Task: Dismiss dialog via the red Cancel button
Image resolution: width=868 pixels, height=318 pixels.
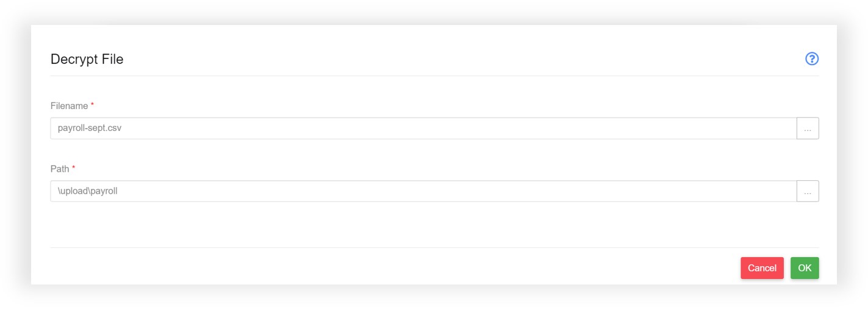Action: click(x=762, y=268)
